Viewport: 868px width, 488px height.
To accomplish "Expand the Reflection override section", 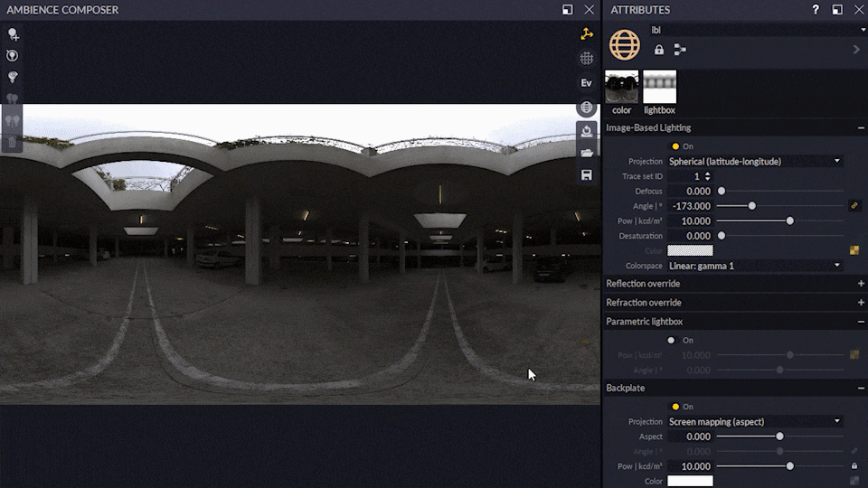I will coord(861,284).
